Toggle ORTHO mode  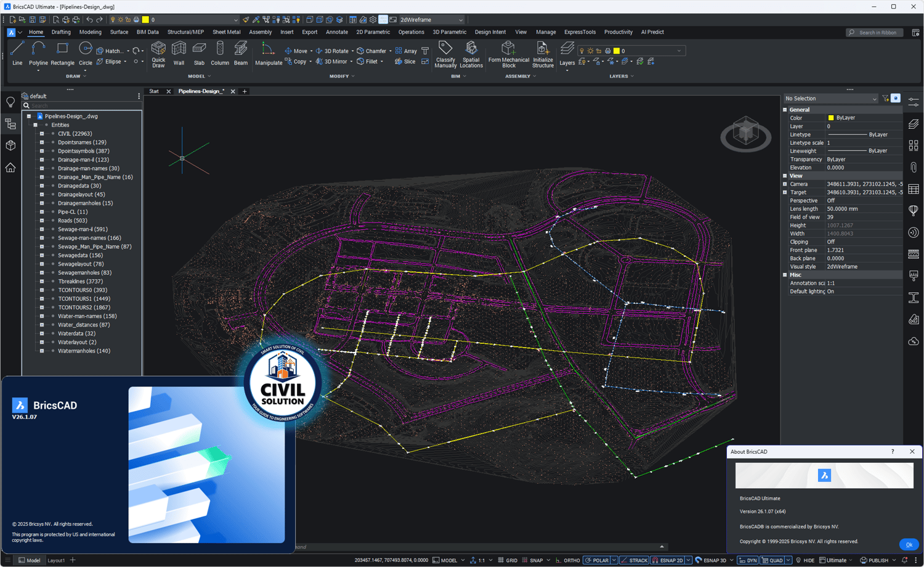pos(567,560)
